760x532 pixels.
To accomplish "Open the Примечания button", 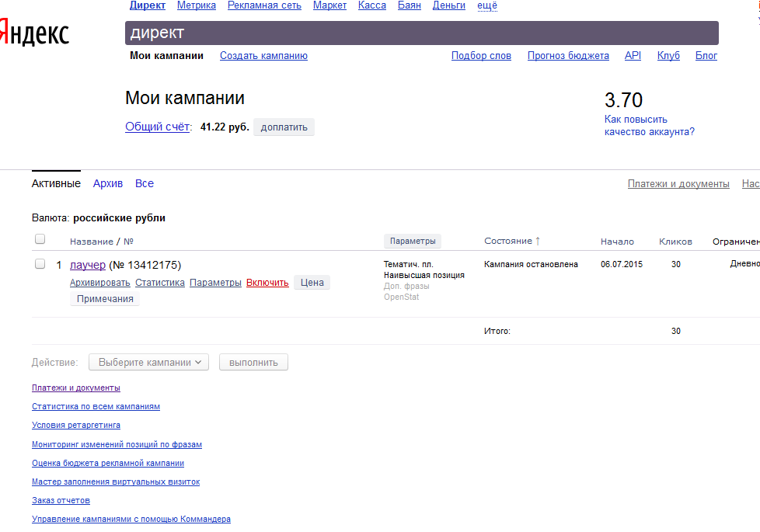I will [105, 299].
